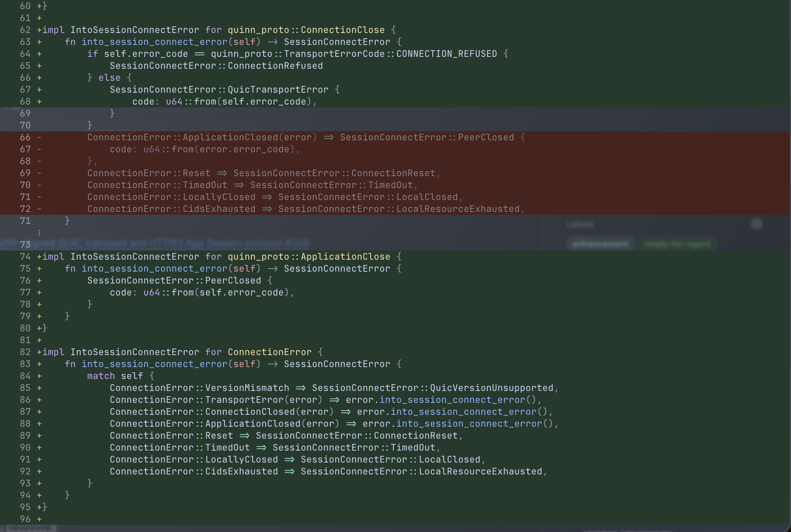Click 'SessionConnectError::ConnectionReset' on line 89

(357, 435)
